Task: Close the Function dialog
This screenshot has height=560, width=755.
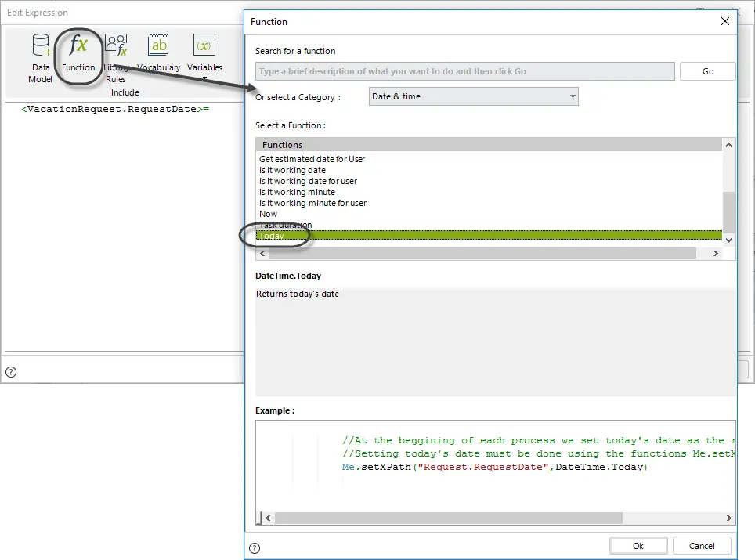Action: (x=724, y=21)
